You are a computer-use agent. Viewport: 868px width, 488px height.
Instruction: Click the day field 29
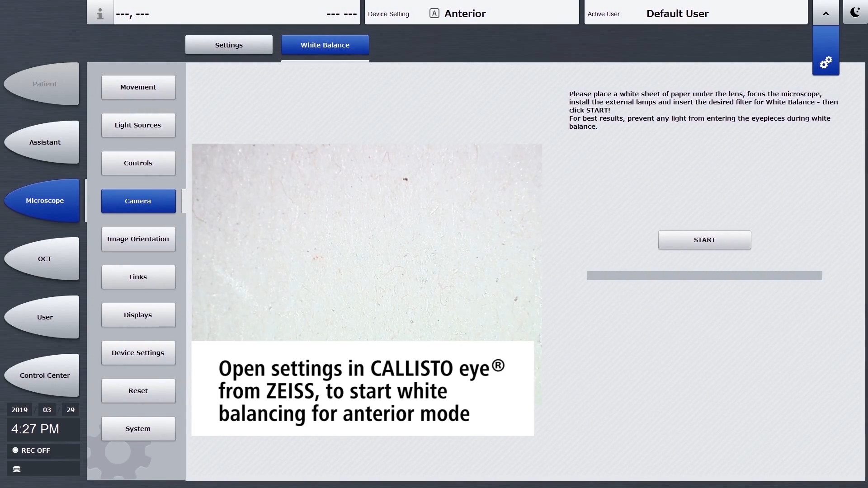(71, 410)
